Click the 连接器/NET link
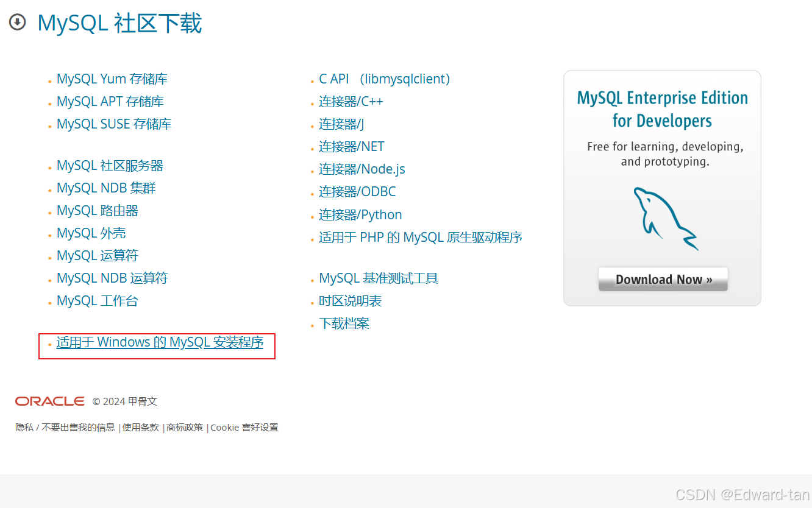The image size is (812, 508). [x=352, y=147]
